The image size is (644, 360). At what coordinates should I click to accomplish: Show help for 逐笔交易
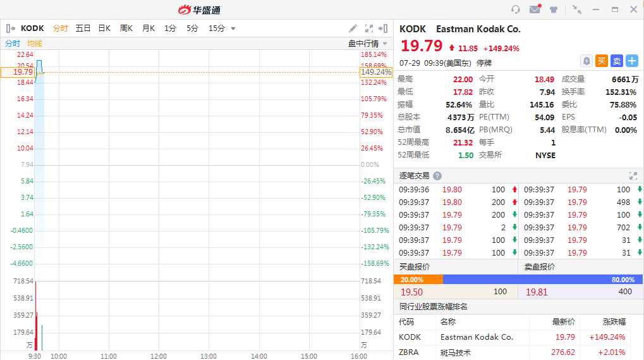click(437, 176)
